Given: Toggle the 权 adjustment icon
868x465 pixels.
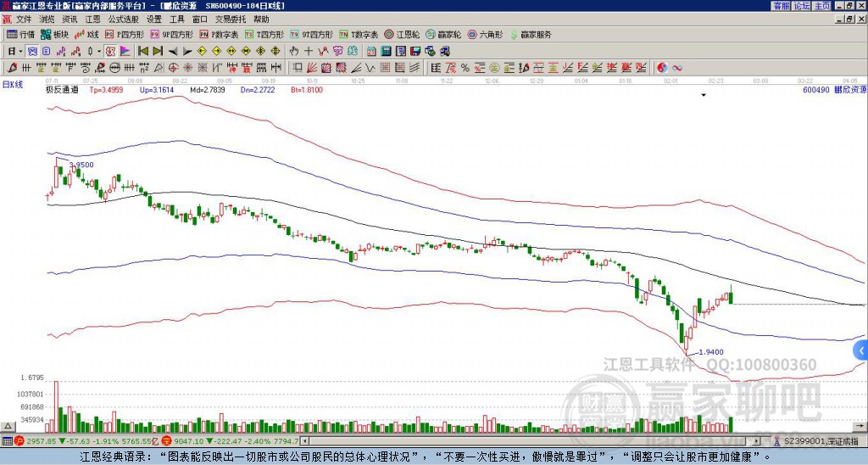Looking at the screenshot, I should [110, 52].
